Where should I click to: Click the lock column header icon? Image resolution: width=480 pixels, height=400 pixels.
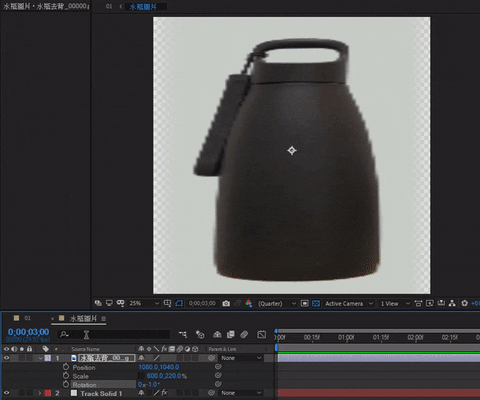pos(30,349)
